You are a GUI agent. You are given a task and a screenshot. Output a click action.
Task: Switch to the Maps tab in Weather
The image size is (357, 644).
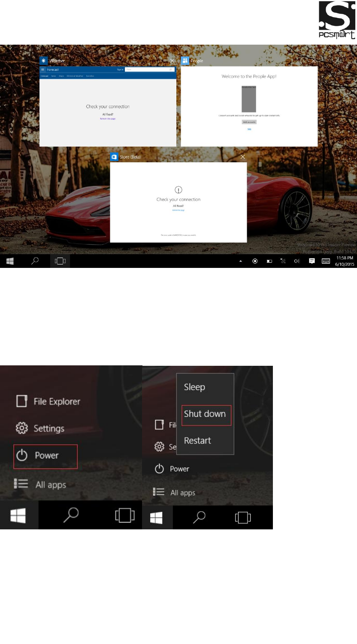click(x=61, y=76)
